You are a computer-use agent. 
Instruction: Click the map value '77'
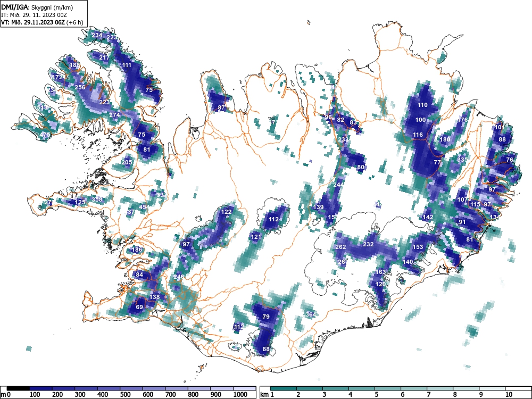tap(437, 162)
